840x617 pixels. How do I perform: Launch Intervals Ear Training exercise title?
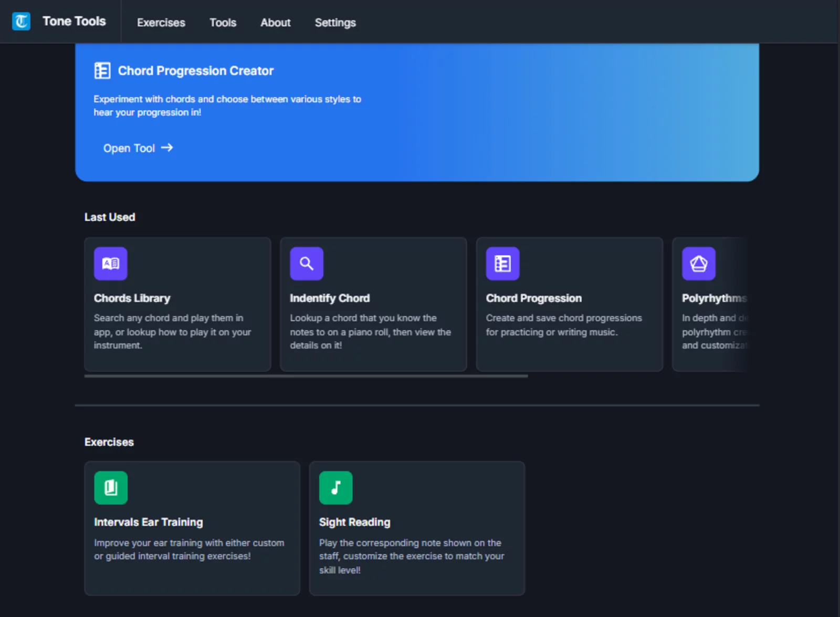coord(149,522)
